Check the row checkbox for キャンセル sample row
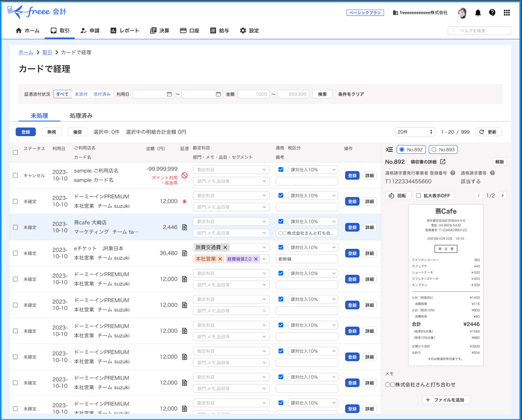The image size is (522, 420). tap(15, 176)
